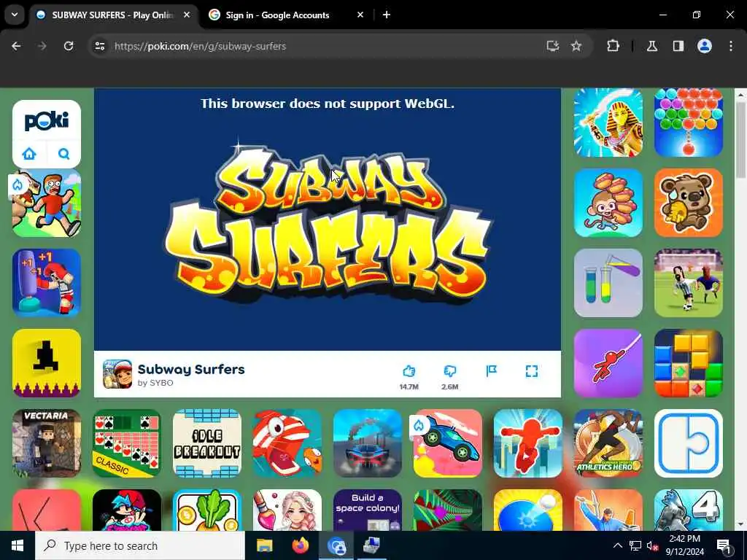Open the Build a space colony game
This screenshot has width=747, height=560.
click(368, 510)
